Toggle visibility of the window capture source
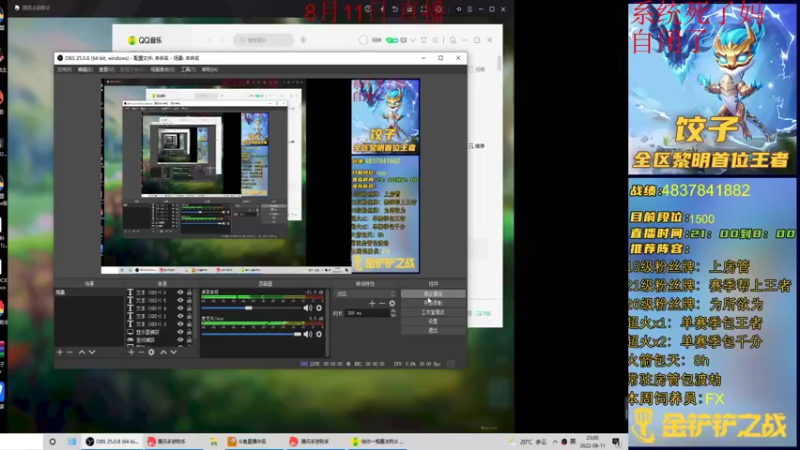Screen dimensions: 800x450 click(x=180, y=340)
